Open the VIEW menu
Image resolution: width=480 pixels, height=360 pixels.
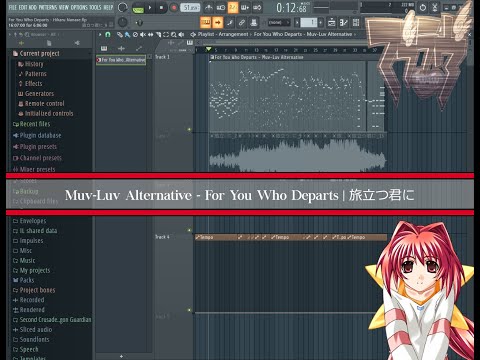(x=64, y=7)
